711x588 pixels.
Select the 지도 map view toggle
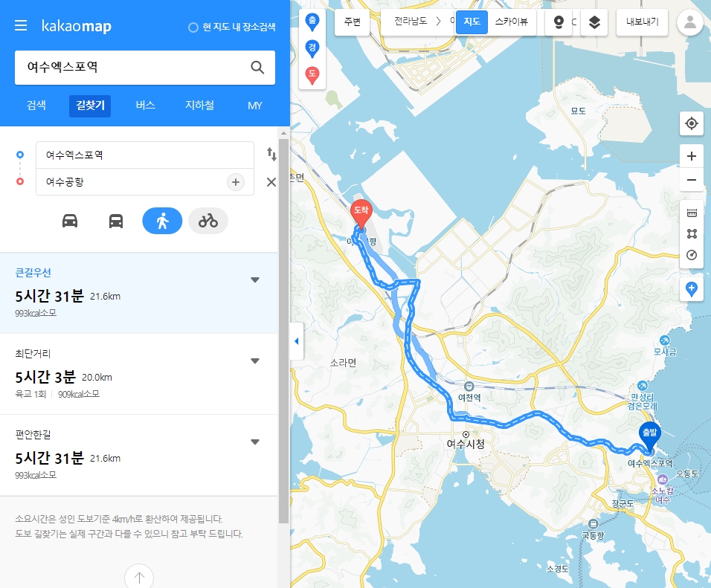pyautogui.click(x=472, y=22)
